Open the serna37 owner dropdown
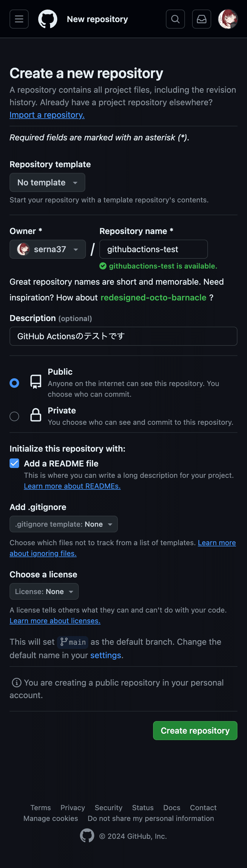The height and width of the screenshot is (868, 247). [x=47, y=249]
